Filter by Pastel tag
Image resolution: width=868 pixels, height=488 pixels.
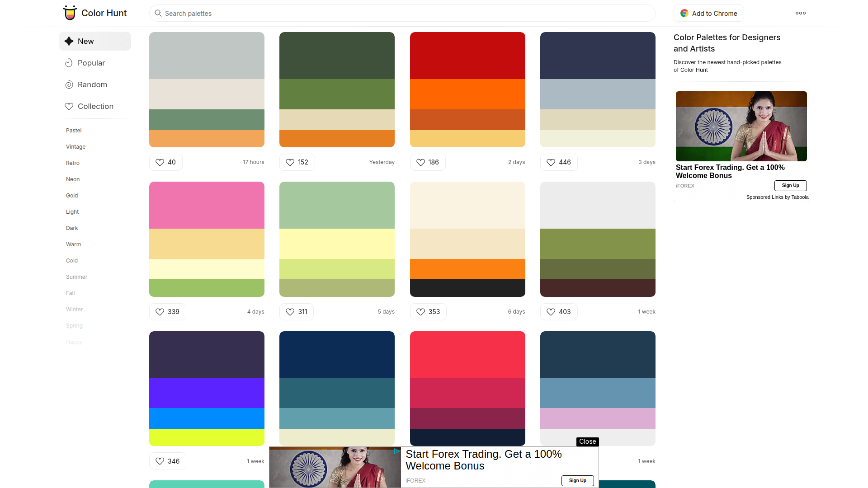74,131
